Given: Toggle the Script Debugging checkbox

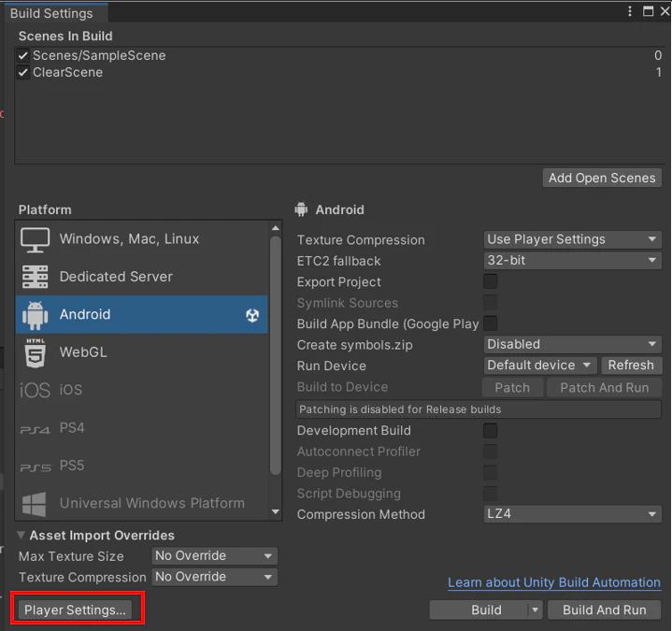Looking at the screenshot, I should pos(491,494).
